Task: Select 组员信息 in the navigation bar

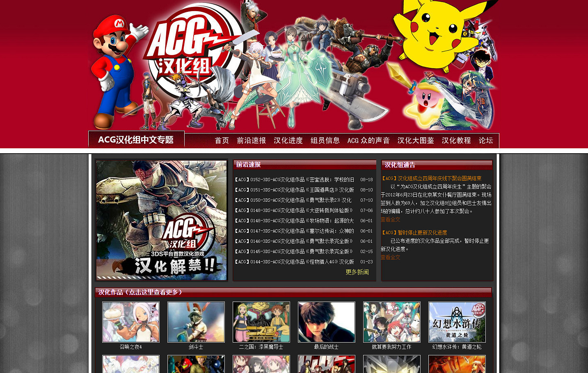Action: point(325,140)
